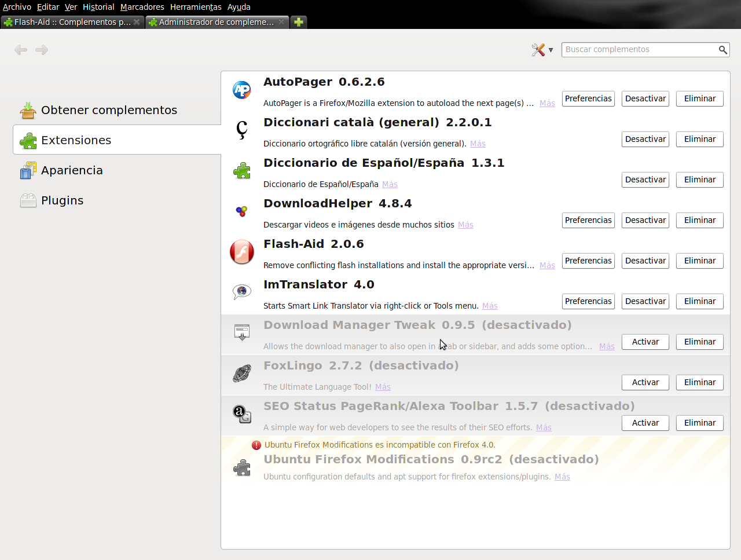Desactivar Flash-Aid
This screenshot has height=560, width=741.
pos(645,261)
